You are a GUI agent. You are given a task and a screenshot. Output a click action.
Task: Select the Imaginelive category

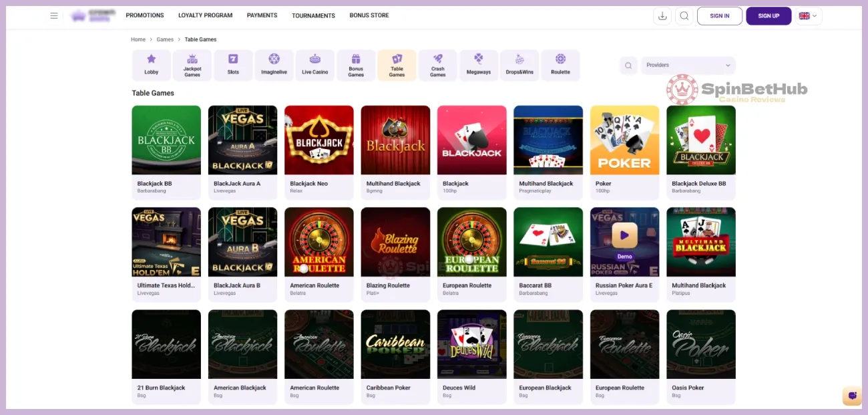point(274,65)
